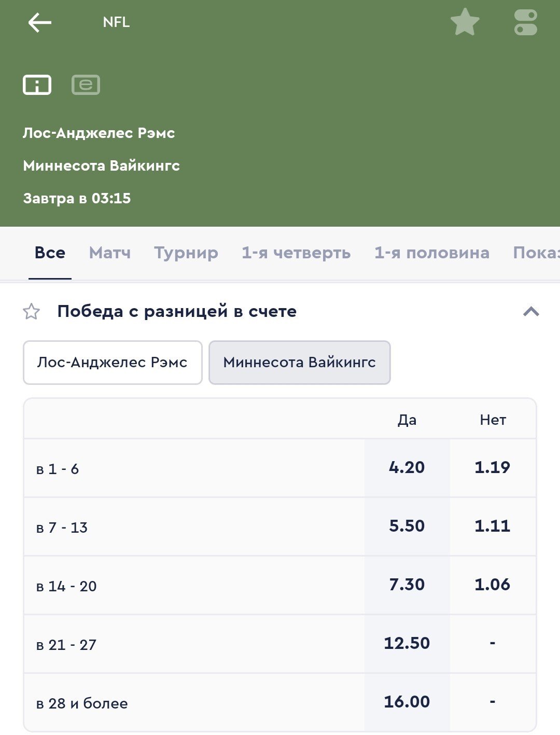
Task: Open the match info scoreboard icon
Action: click(37, 85)
